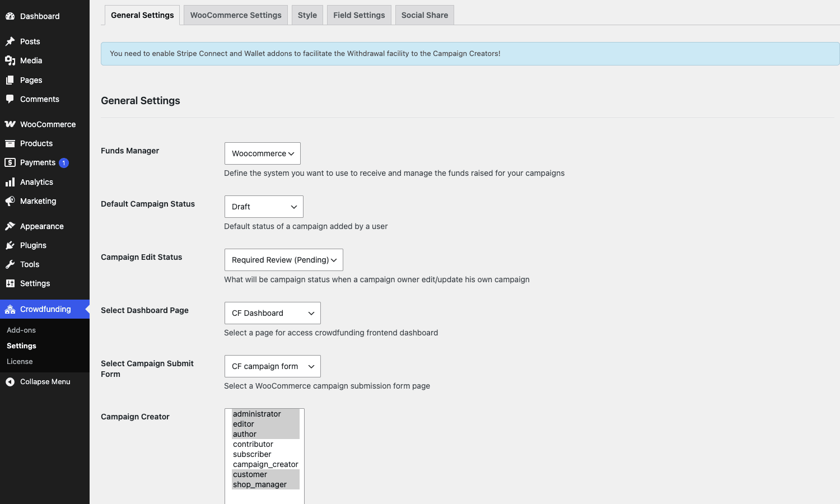Select author in Campaign Creator list
840x504 pixels.
(265, 434)
